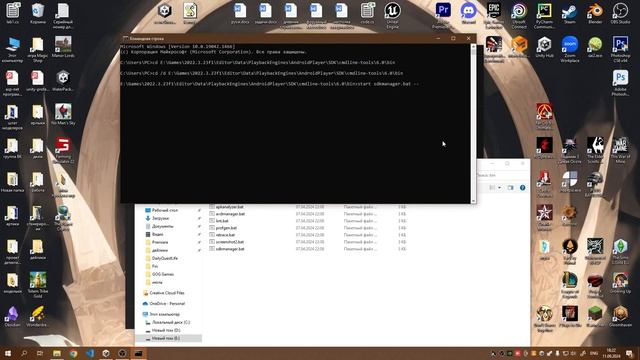The height and width of the screenshot is (360, 640).
Task: Click the Explorer search box
Action: click(x=503, y=175)
